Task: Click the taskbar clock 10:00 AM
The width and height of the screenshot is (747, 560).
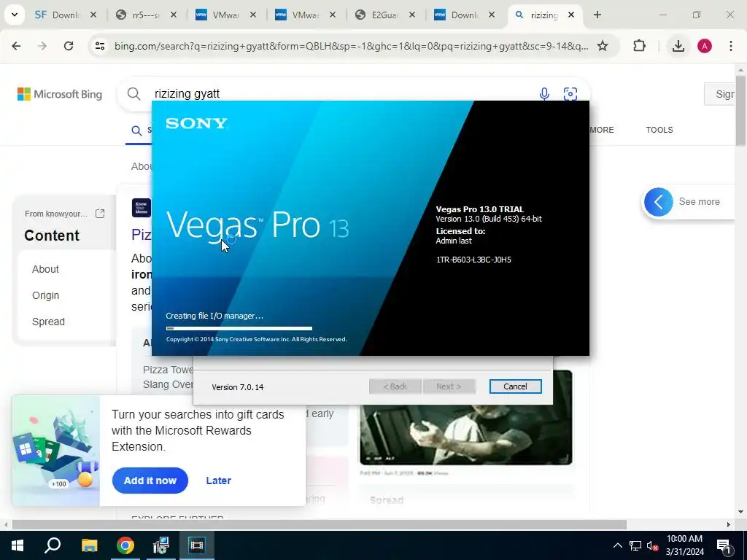Action: pyautogui.click(x=684, y=539)
